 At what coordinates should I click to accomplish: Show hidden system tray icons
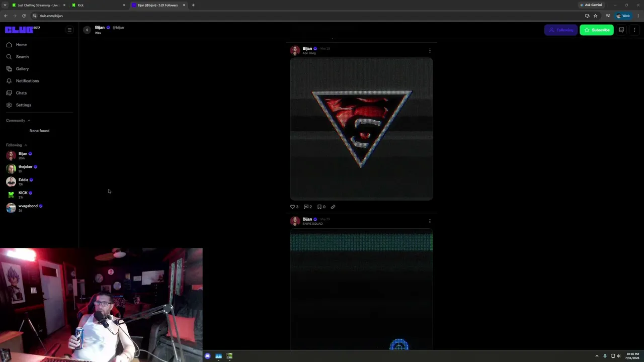(597, 356)
